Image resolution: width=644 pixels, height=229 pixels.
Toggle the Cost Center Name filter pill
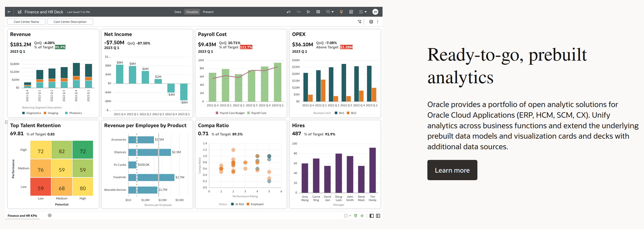pyautogui.click(x=26, y=21)
